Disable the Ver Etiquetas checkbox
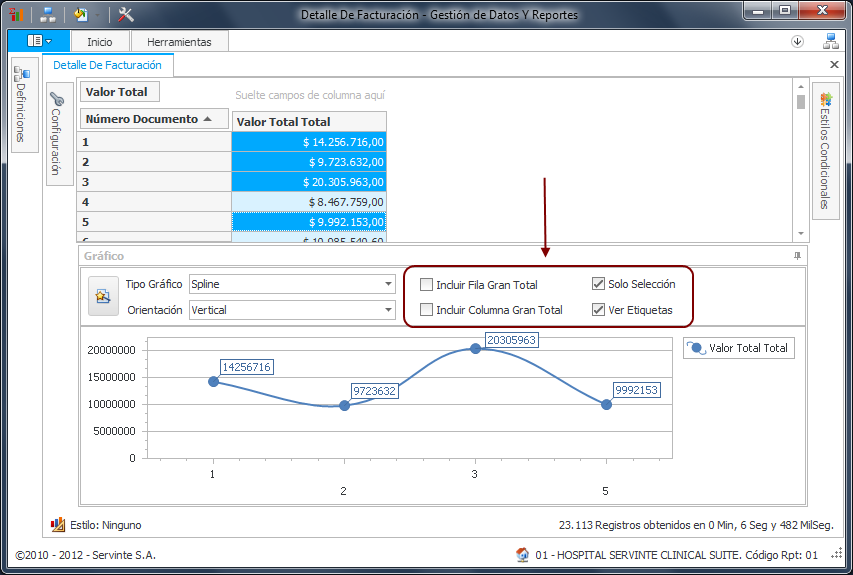 click(598, 310)
